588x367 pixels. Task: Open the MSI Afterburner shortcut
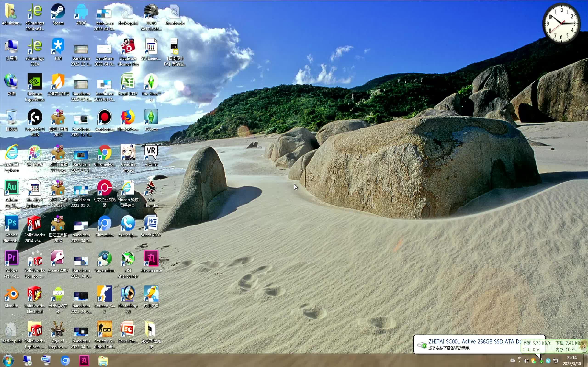[127, 259]
